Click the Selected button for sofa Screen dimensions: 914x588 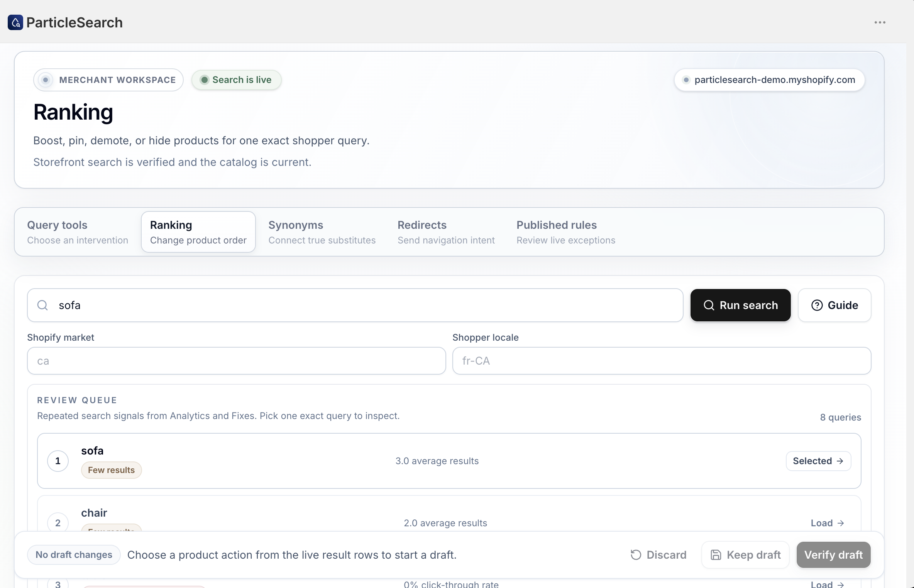(818, 461)
